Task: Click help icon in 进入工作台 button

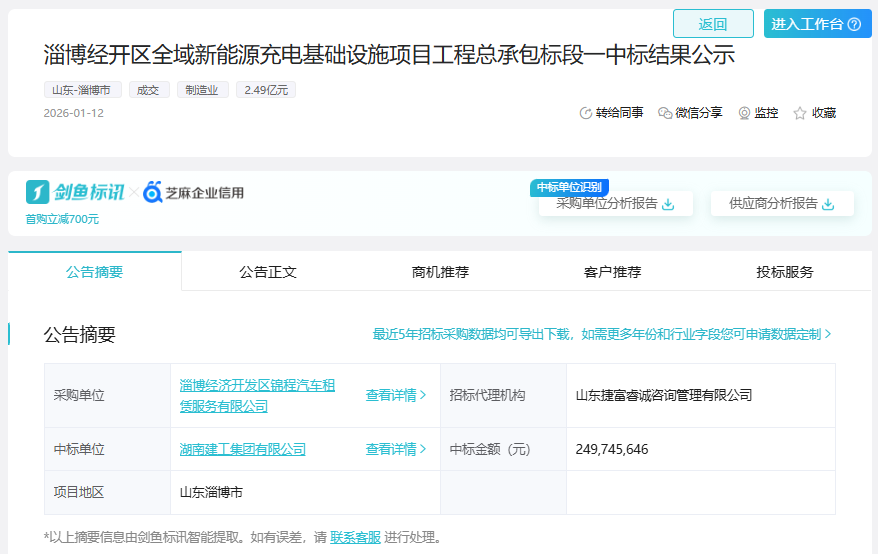Action: pyautogui.click(x=854, y=24)
